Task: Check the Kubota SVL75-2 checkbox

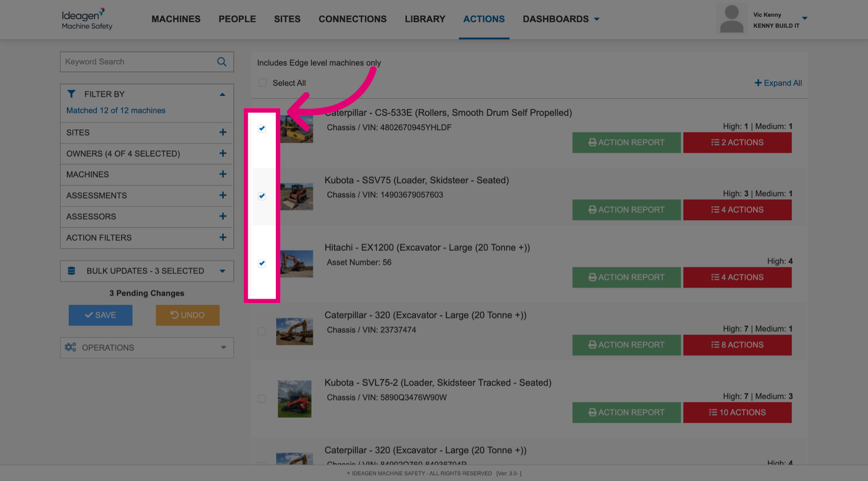Action: click(262, 398)
